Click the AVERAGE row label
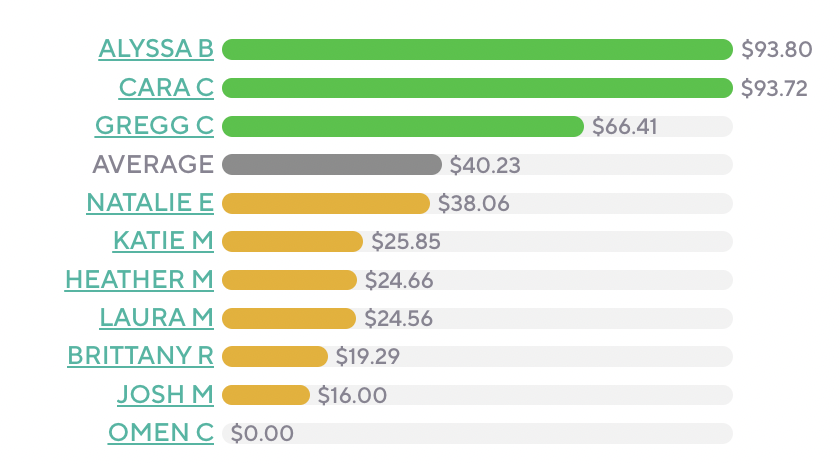 point(153,164)
